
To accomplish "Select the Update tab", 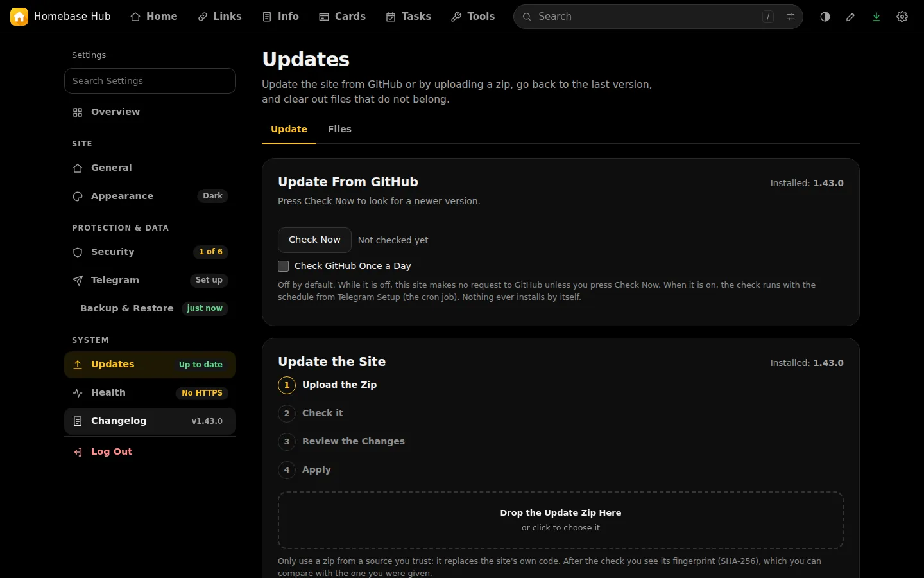I will [289, 129].
